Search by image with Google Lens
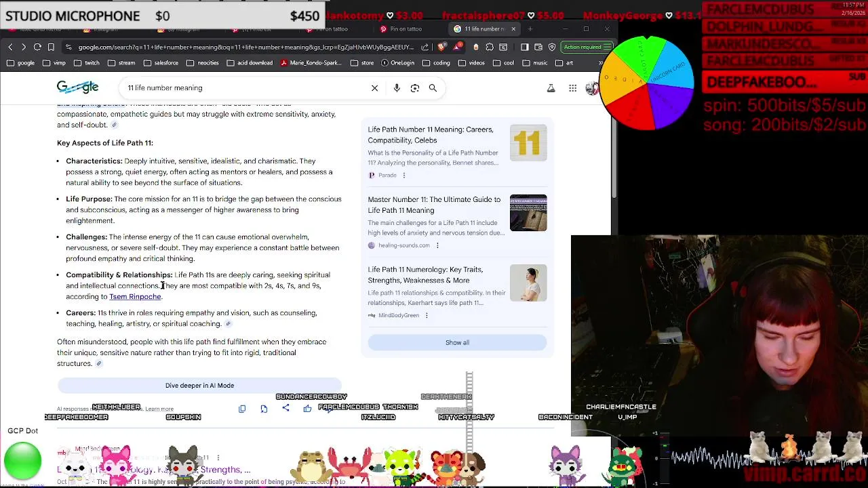 coord(414,87)
